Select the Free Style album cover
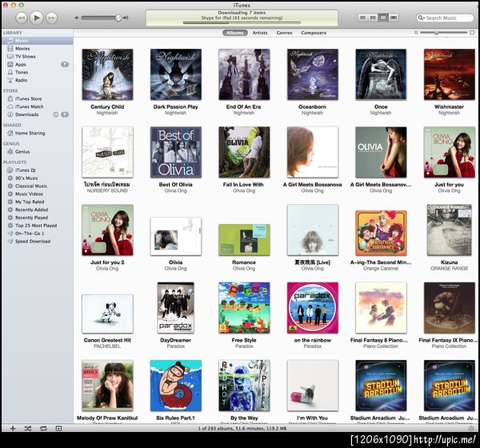Image resolution: width=480 pixels, height=448 pixels. (x=244, y=308)
